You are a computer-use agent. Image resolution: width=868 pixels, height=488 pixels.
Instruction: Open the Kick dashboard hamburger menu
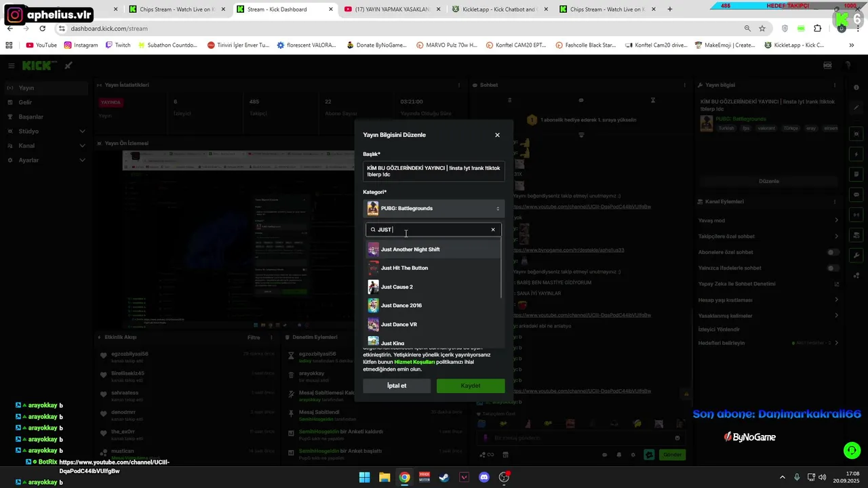pos(11,66)
